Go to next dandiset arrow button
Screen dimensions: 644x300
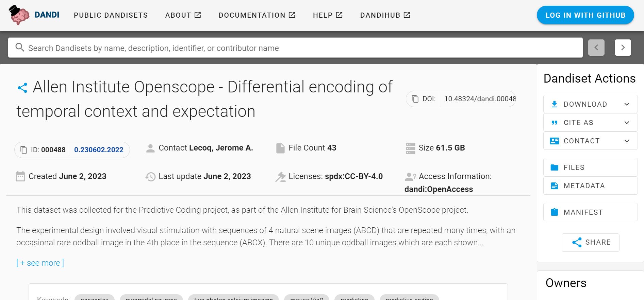[x=623, y=48]
